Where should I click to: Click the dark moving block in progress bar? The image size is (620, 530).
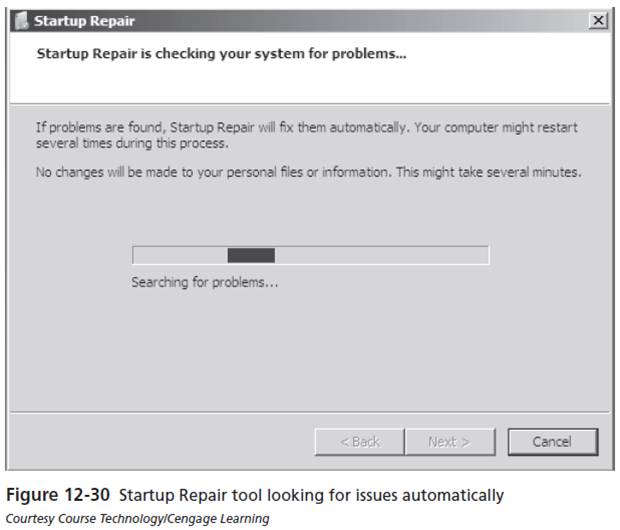point(251,256)
